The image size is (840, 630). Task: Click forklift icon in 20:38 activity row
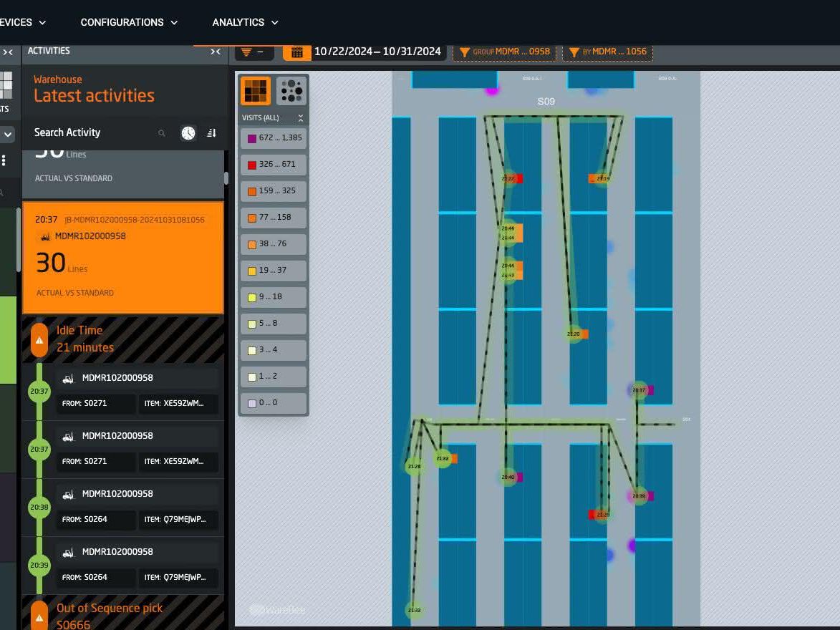pyautogui.click(x=68, y=494)
